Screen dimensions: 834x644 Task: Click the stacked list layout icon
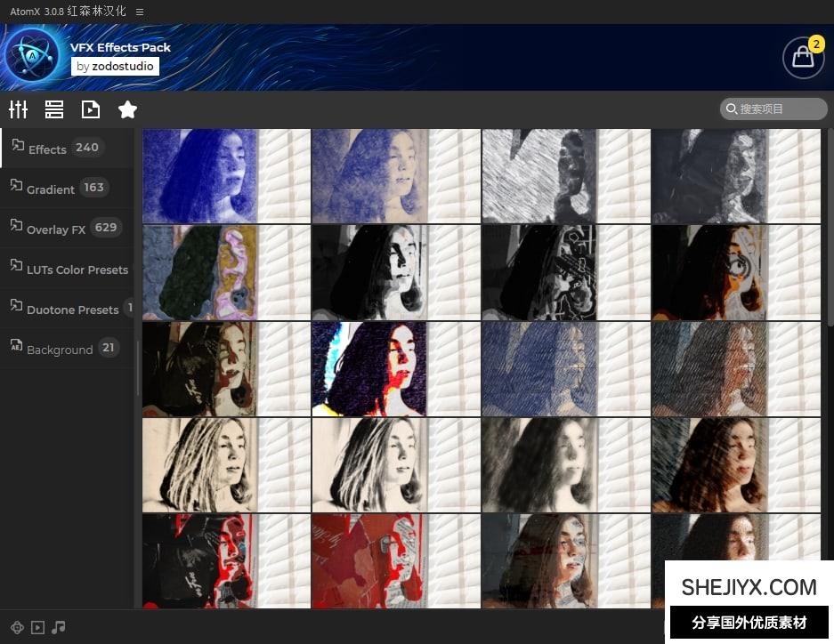point(54,109)
